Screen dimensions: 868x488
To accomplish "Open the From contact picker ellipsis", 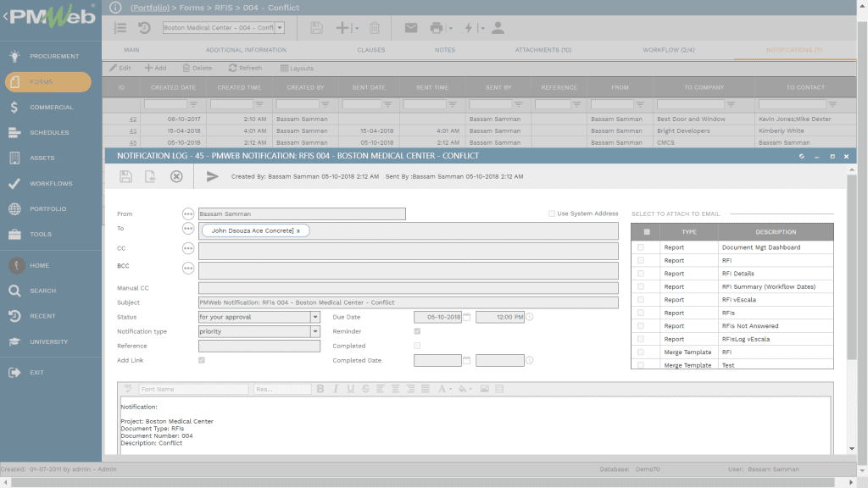I will click(x=188, y=214).
